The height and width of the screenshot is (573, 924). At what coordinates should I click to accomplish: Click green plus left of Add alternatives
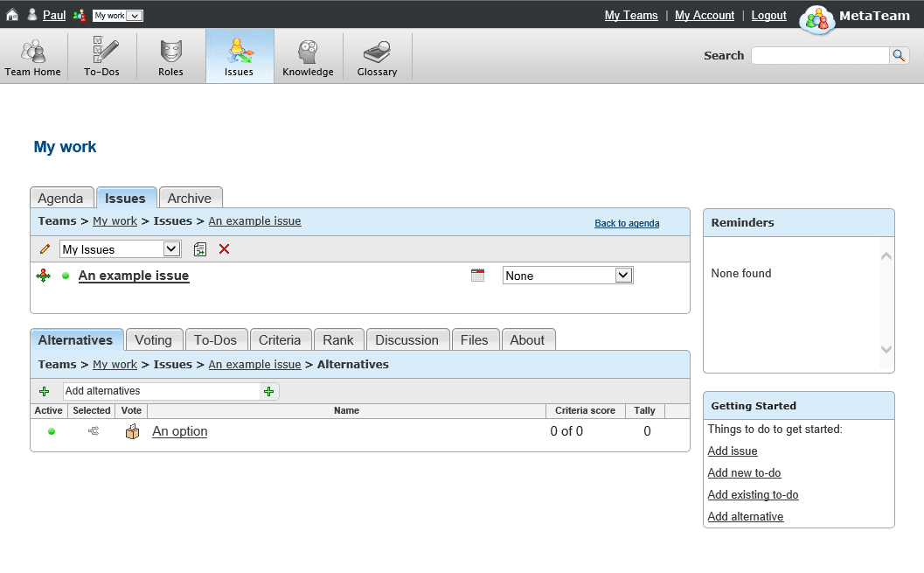[x=45, y=391]
